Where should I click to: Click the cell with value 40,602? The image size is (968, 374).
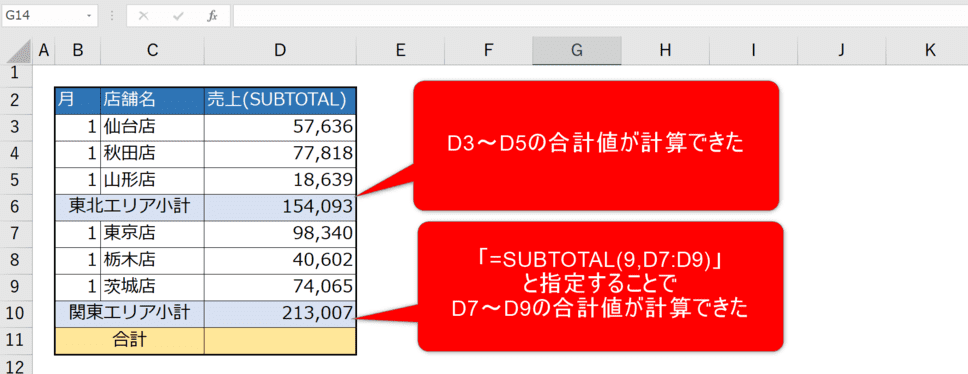click(280, 260)
